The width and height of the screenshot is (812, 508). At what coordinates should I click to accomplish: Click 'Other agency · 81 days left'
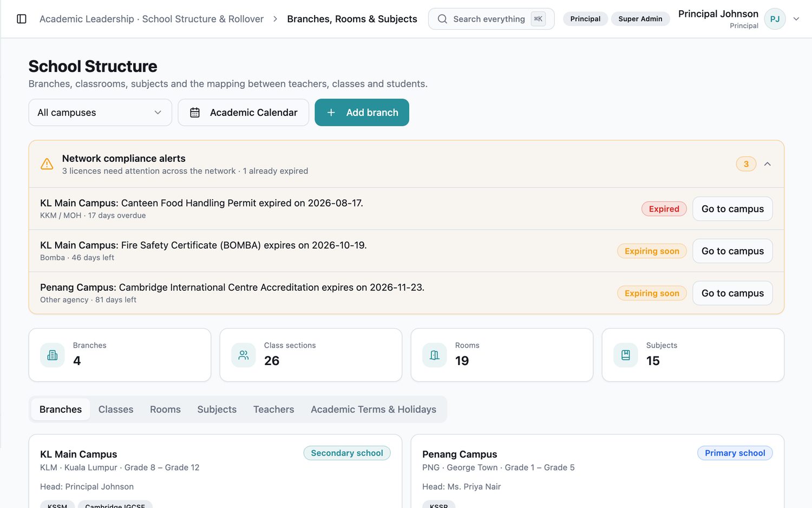click(88, 300)
